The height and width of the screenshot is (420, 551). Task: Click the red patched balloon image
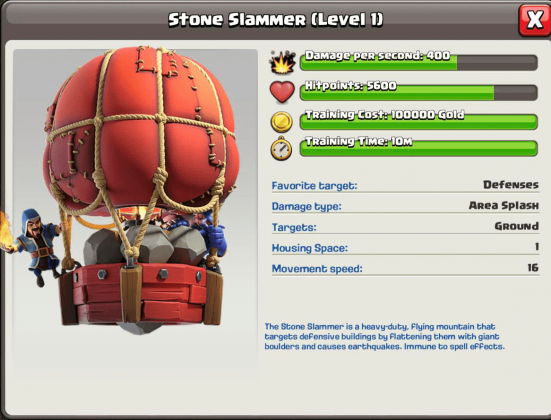point(141,130)
